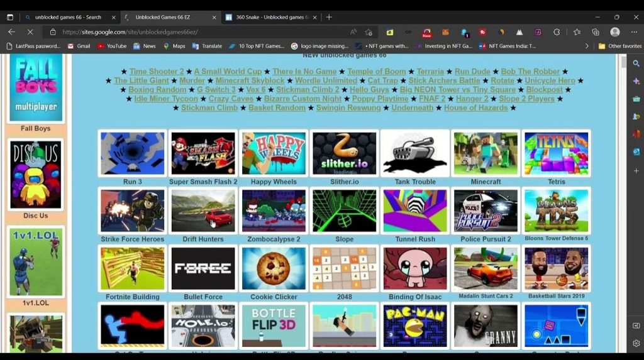Close the 360 Snake tab
This screenshot has height=360, width=644.
tap(314, 17)
